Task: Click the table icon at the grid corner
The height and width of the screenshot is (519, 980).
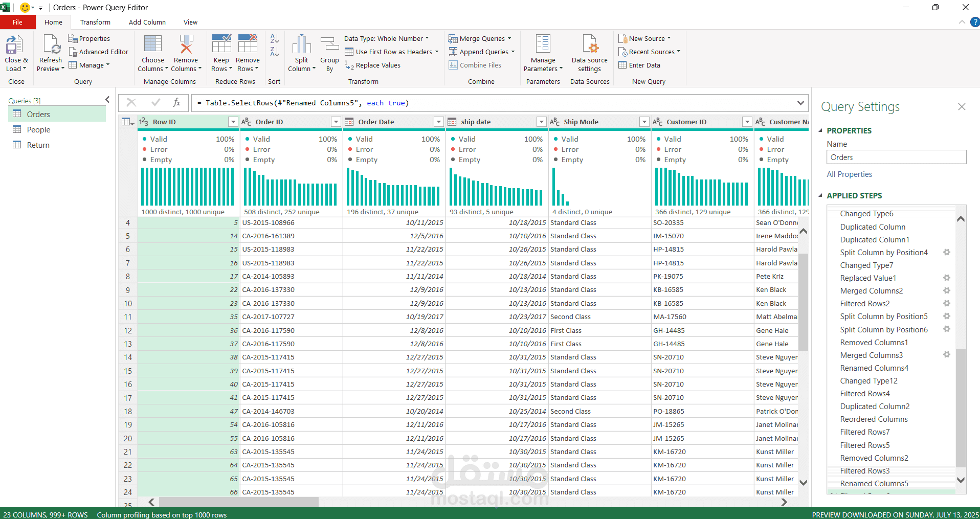Action: [x=127, y=122]
